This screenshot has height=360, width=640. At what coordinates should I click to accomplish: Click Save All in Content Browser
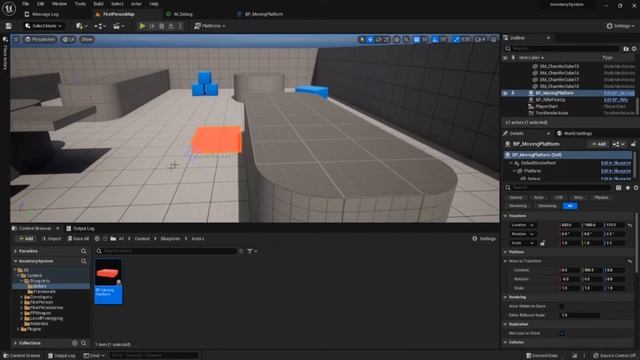coord(78,239)
